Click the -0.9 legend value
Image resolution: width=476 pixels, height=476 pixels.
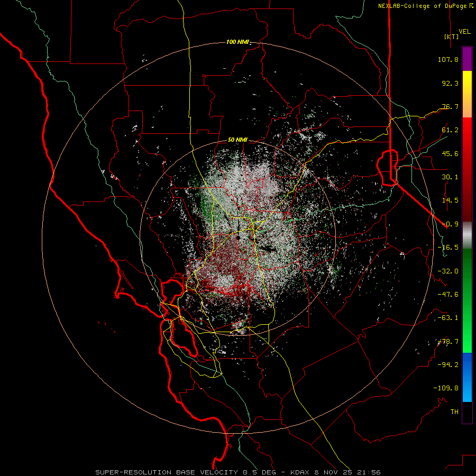pos(450,224)
